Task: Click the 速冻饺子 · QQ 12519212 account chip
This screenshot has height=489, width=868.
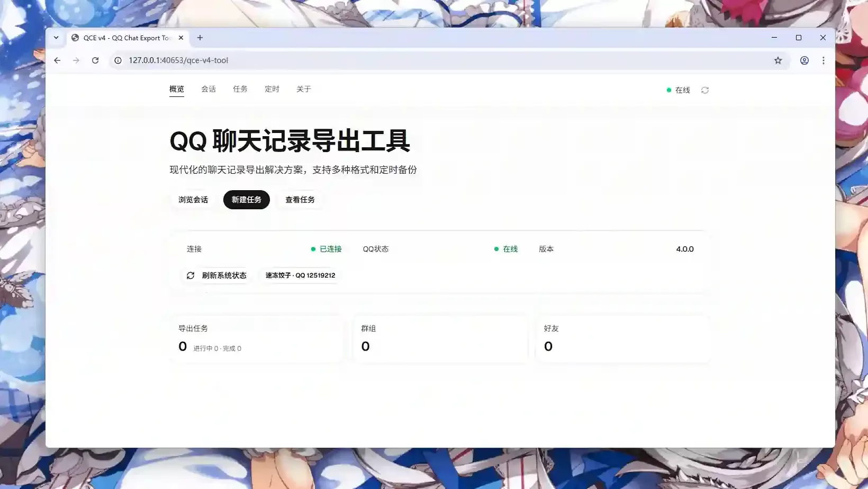Action: click(300, 275)
